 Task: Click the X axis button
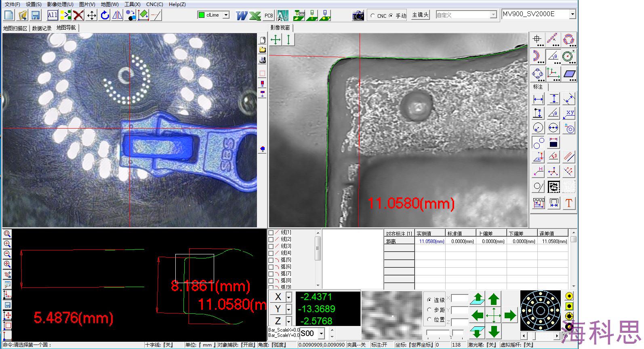[x=278, y=297]
